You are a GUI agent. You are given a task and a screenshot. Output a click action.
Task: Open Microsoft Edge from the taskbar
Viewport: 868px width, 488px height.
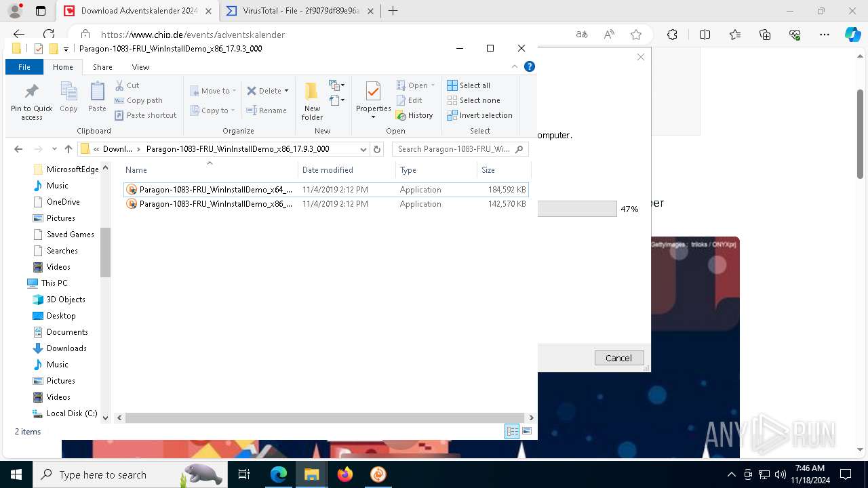click(x=279, y=474)
